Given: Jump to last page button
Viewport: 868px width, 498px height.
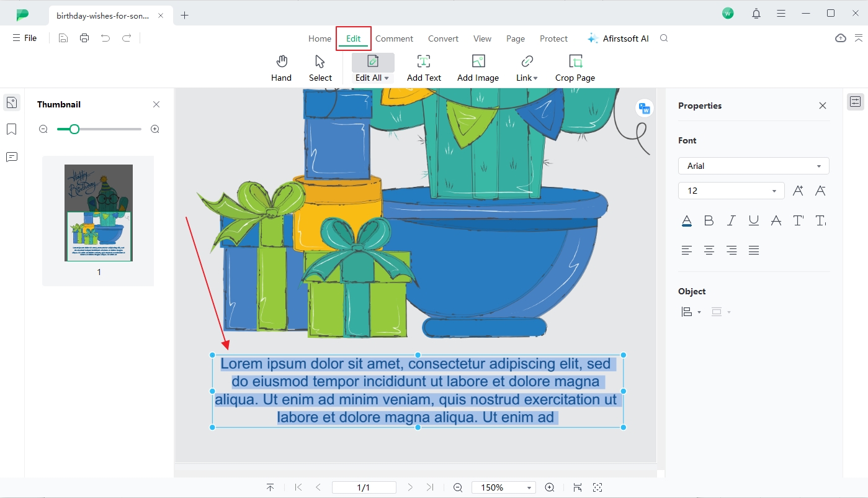Looking at the screenshot, I should 430,487.
